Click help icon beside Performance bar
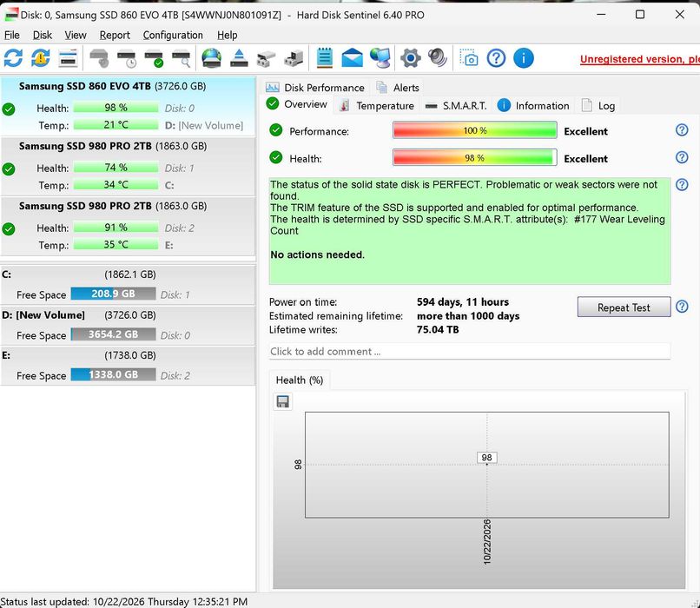 point(681,130)
